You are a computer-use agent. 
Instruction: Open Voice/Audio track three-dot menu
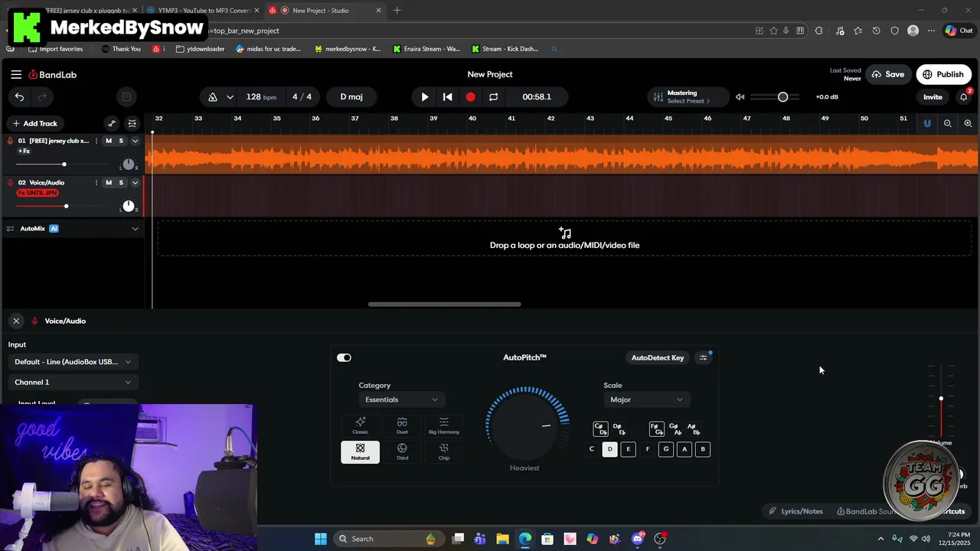pyautogui.click(x=96, y=182)
